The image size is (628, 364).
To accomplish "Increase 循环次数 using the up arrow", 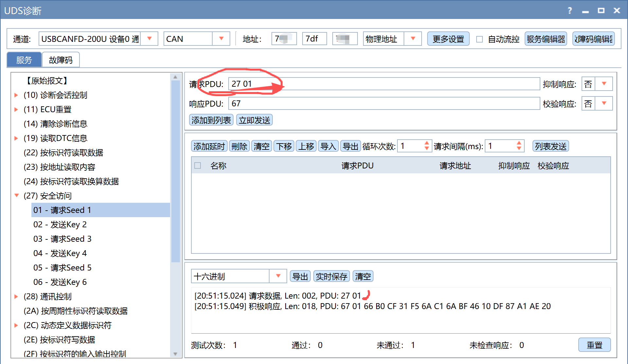I will [427, 143].
